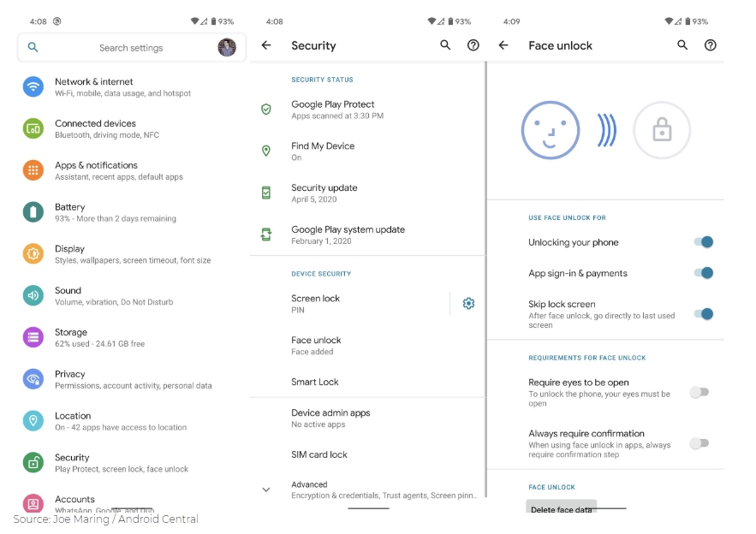Focus the Search settings field

[131, 47]
